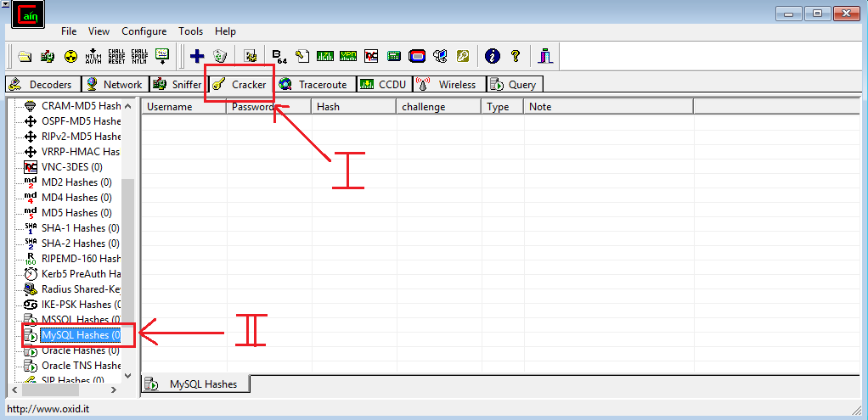The image size is (868, 420).
Task: Select VRRP-HMAC Hashes in the tree
Action: [x=81, y=152]
